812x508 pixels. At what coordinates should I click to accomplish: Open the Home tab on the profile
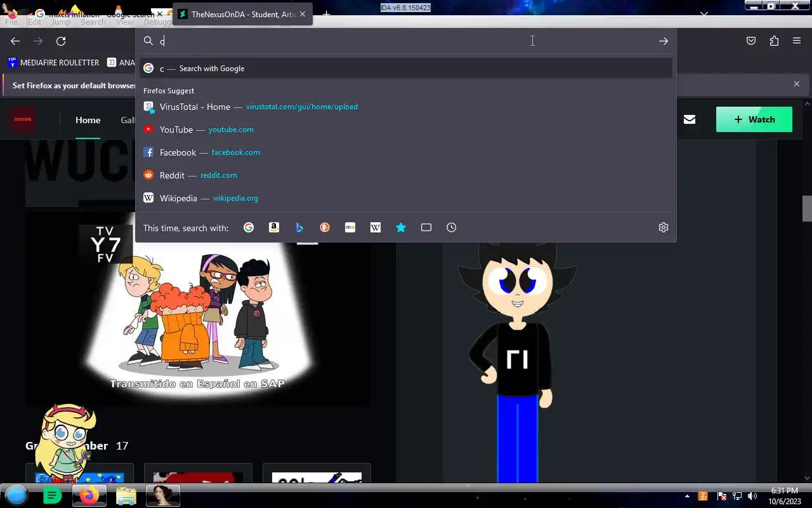88,120
